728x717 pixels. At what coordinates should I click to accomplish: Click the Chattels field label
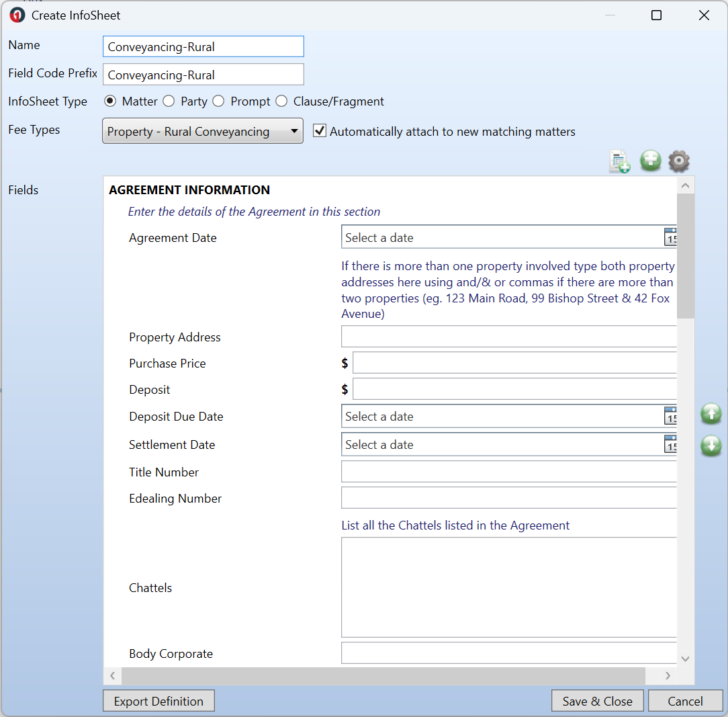(x=150, y=588)
